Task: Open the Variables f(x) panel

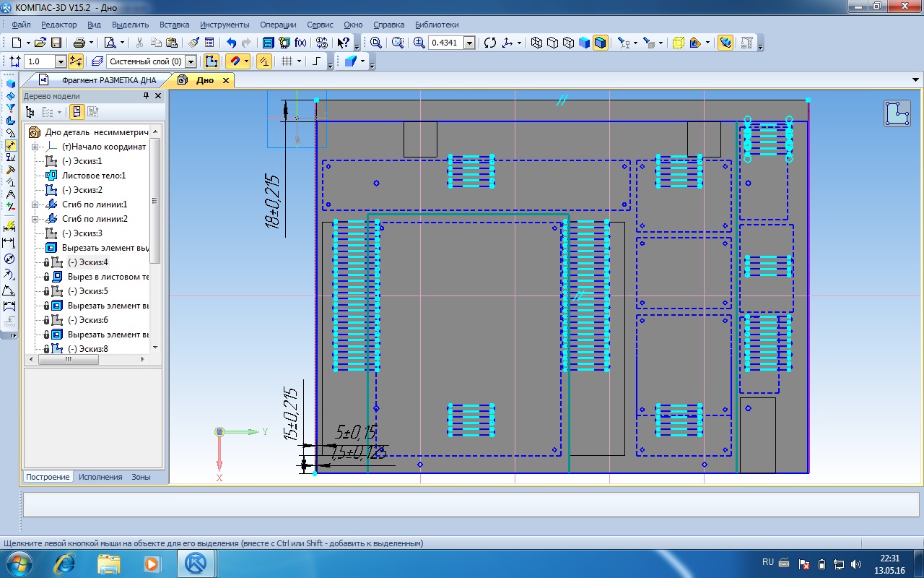Action: [x=300, y=43]
